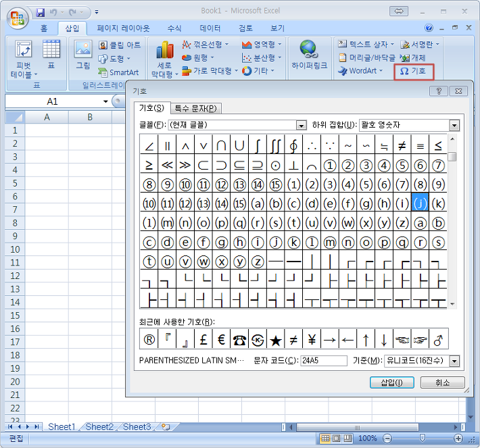The image size is (480, 448).
Task: Select the euro sign in recent symbols
Action: (221, 339)
